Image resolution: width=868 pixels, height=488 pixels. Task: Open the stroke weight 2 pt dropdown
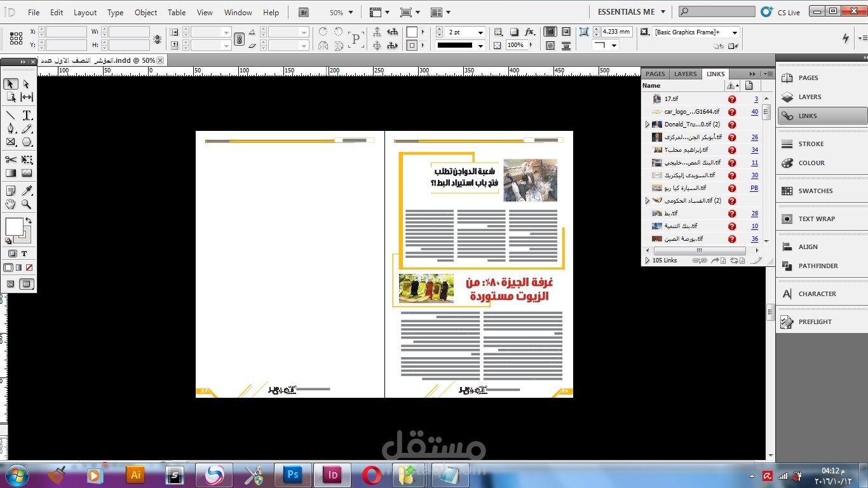[480, 32]
